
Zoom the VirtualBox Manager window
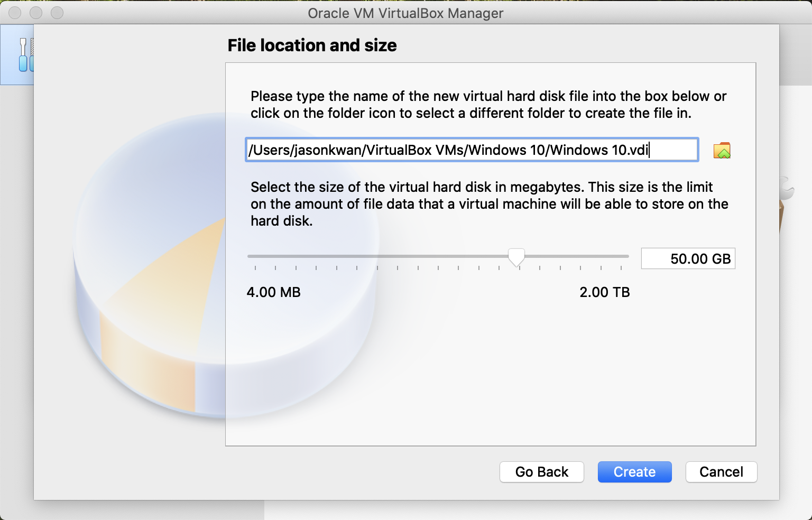point(57,13)
